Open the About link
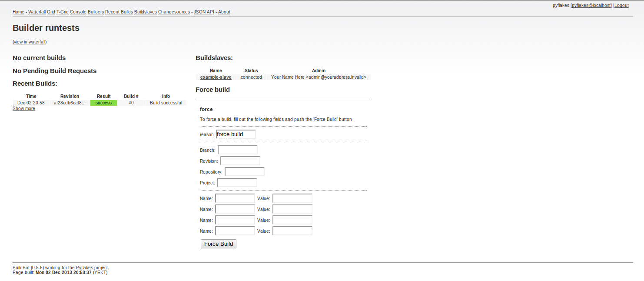Screen dimensions: 644x281 224,12
